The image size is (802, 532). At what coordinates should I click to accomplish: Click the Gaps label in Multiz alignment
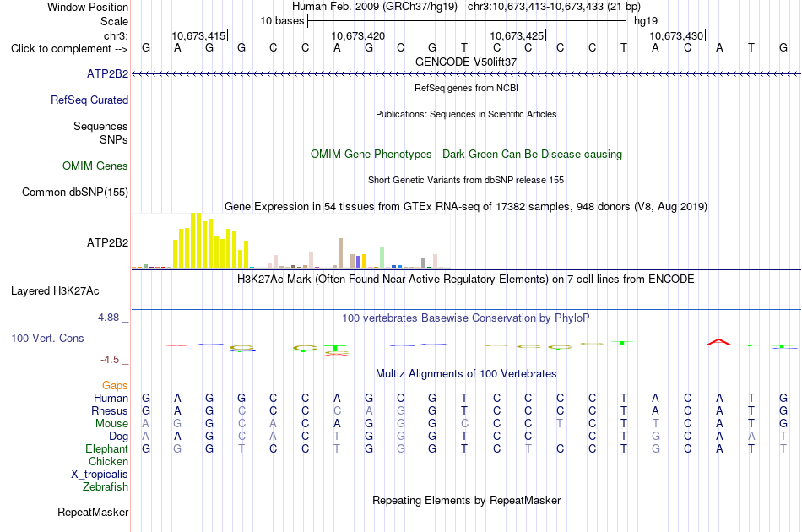click(x=115, y=386)
